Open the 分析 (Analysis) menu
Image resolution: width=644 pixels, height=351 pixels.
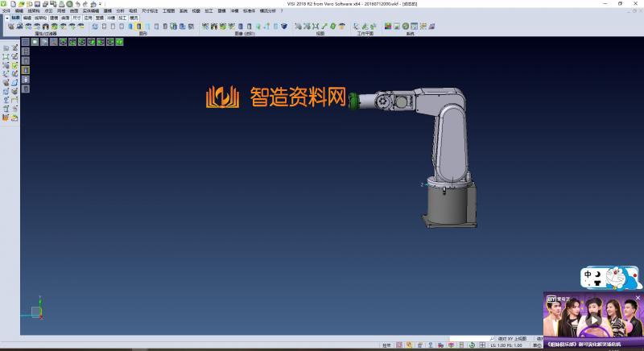tap(120, 10)
